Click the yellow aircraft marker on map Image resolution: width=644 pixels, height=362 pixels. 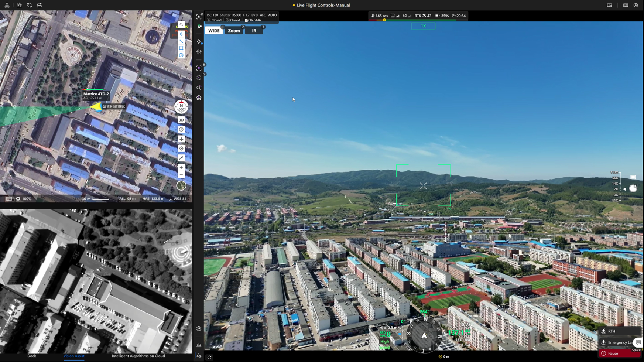tap(96, 107)
